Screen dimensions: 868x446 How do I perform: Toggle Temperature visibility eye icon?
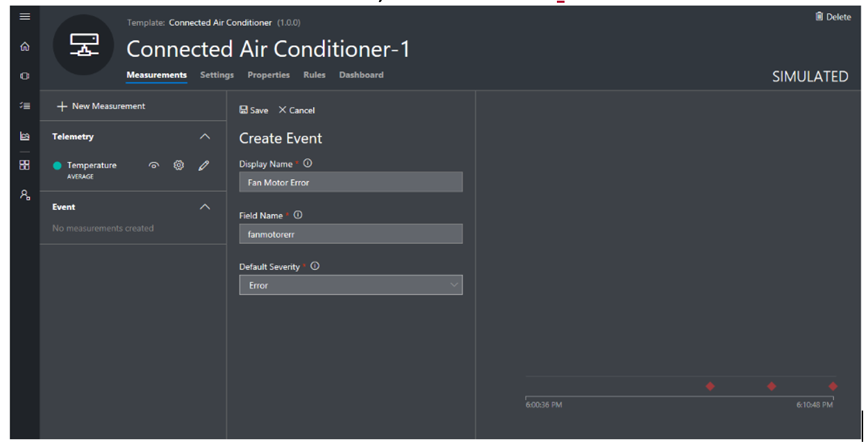click(x=154, y=165)
